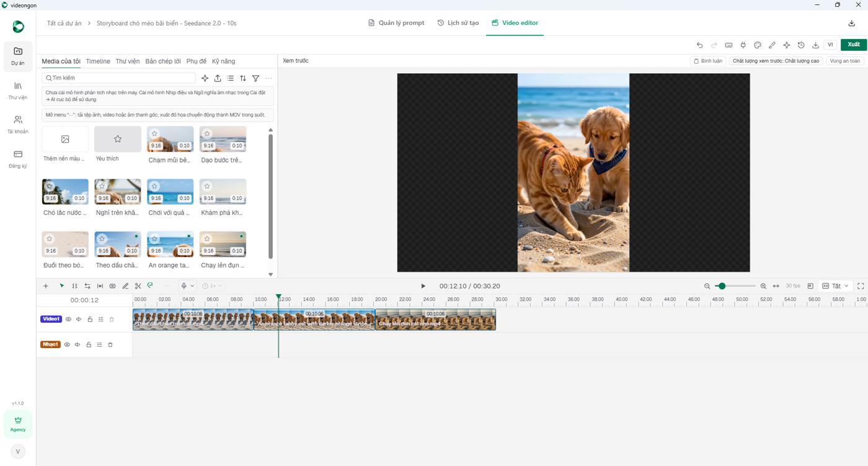Open Tài khoản in left sidebar

18,124
